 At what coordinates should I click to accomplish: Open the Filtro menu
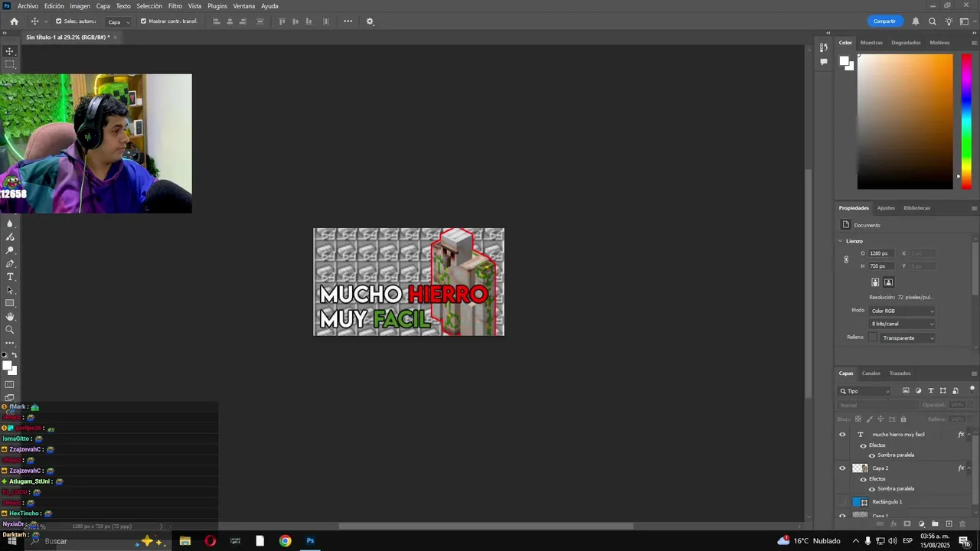click(x=175, y=6)
